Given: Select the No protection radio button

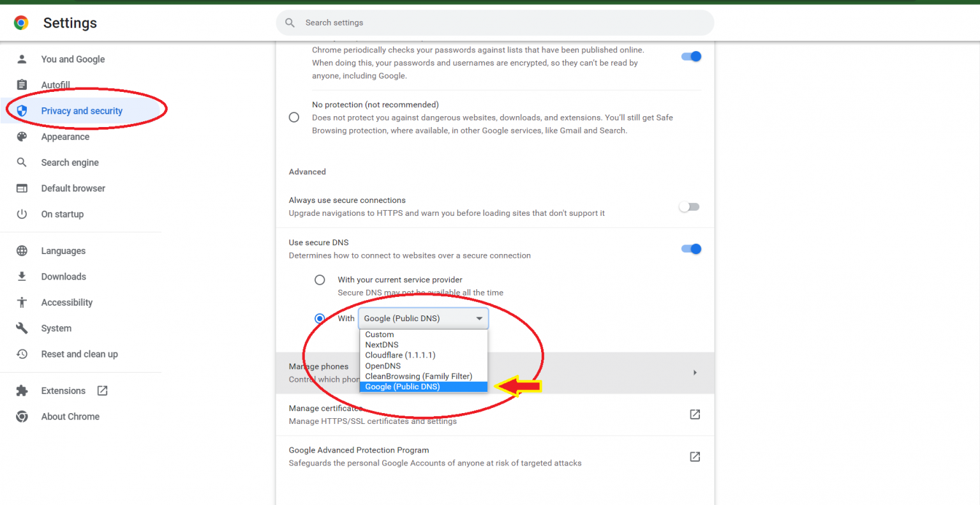Looking at the screenshot, I should (x=294, y=117).
